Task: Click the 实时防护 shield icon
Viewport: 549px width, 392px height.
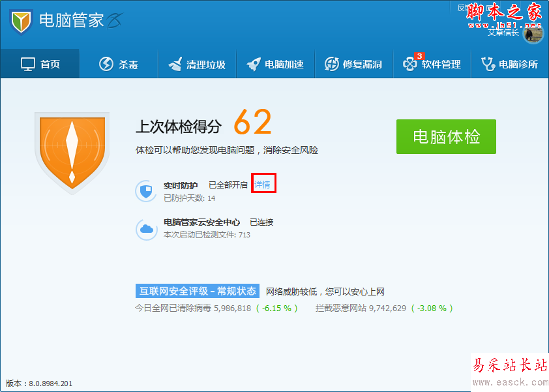Action: point(146,191)
